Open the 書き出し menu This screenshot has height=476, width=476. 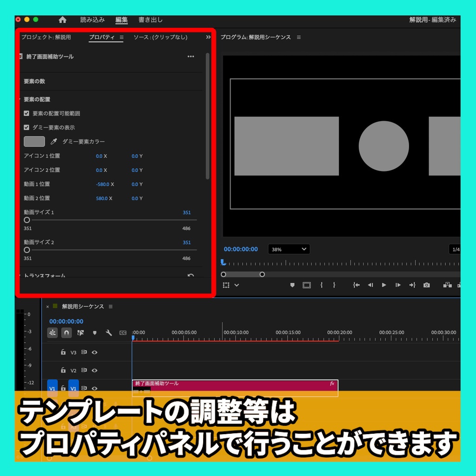[x=150, y=20]
